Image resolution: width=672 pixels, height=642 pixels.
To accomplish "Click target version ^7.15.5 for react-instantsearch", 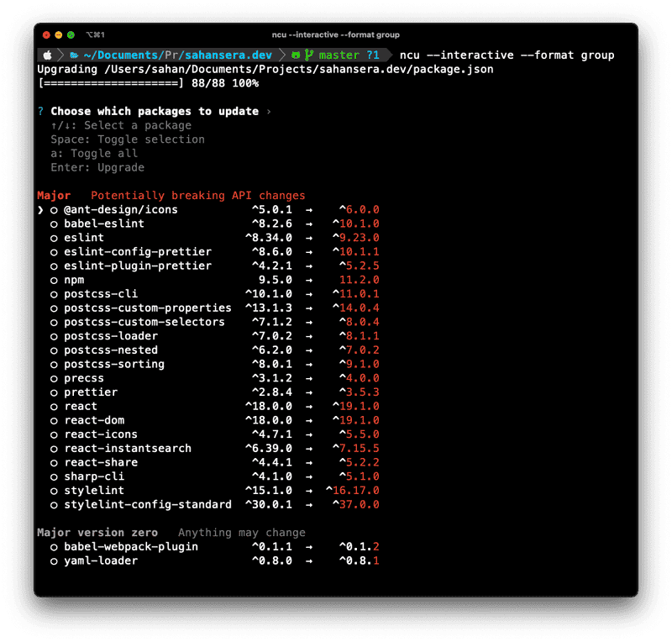I will tap(356, 449).
